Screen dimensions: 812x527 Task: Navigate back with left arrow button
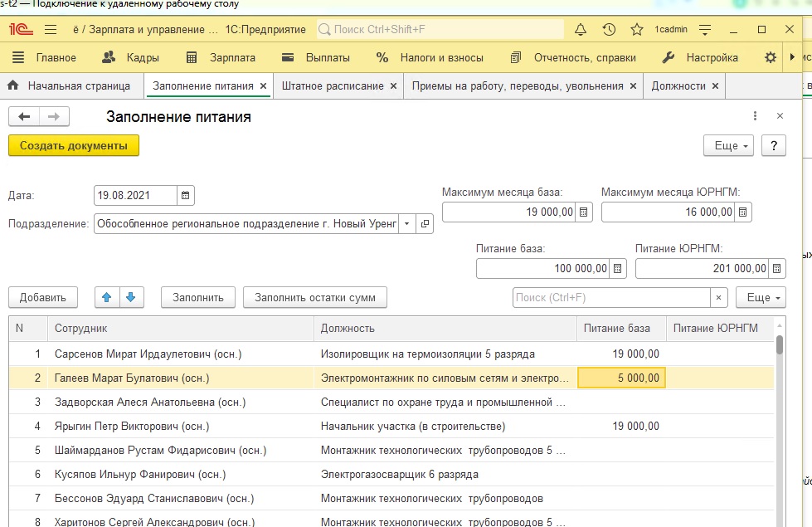(24, 117)
